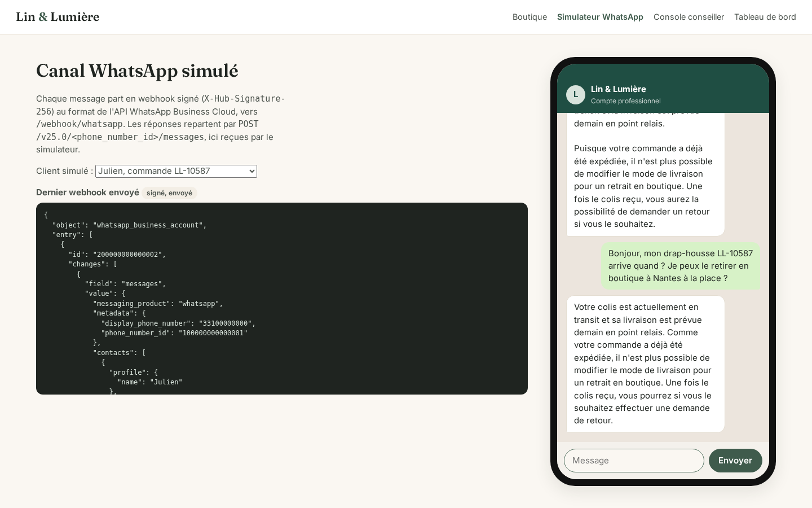812x508 pixels.
Task: Click the "messaging_product": "whatsapp" line
Action: [158, 304]
